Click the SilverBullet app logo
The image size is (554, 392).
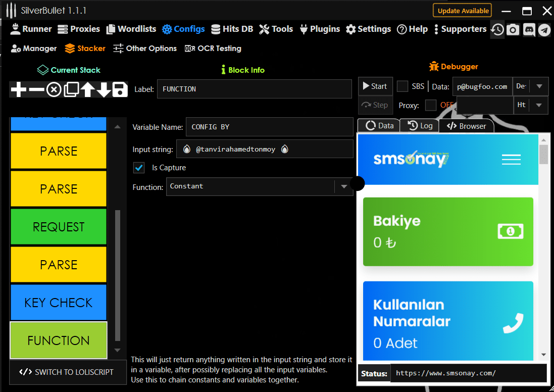coord(11,10)
